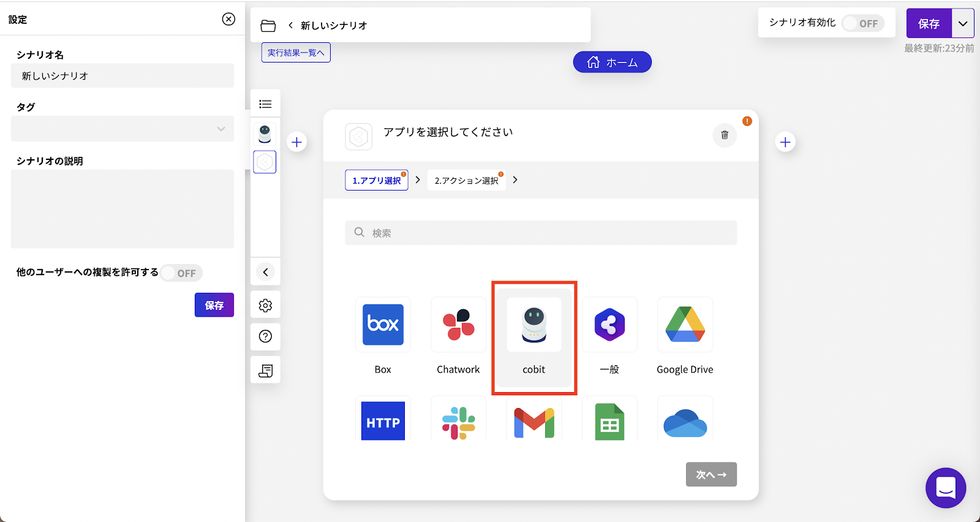The image size is (980, 522).
Task: Close the 設定 settings panel
Action: pyautogui.click(x=228, y=19)
